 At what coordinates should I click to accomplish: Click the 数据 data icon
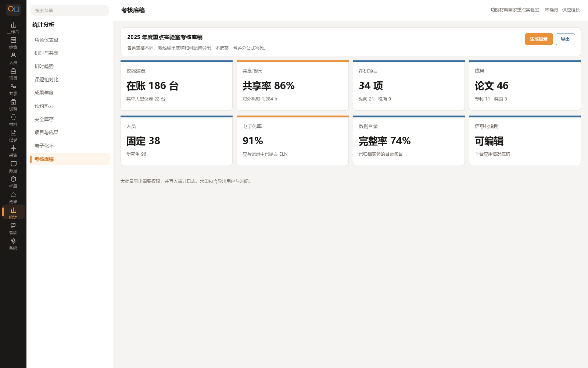pyautogui.click(x=13, y=167)
